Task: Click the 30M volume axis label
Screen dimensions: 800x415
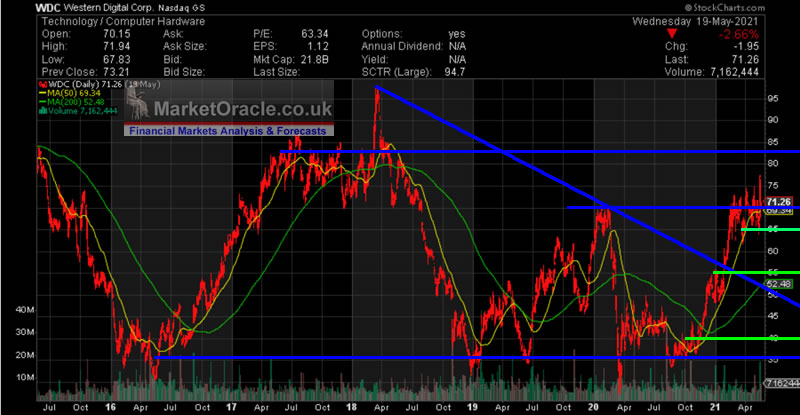Action: [x=24, y=332]
